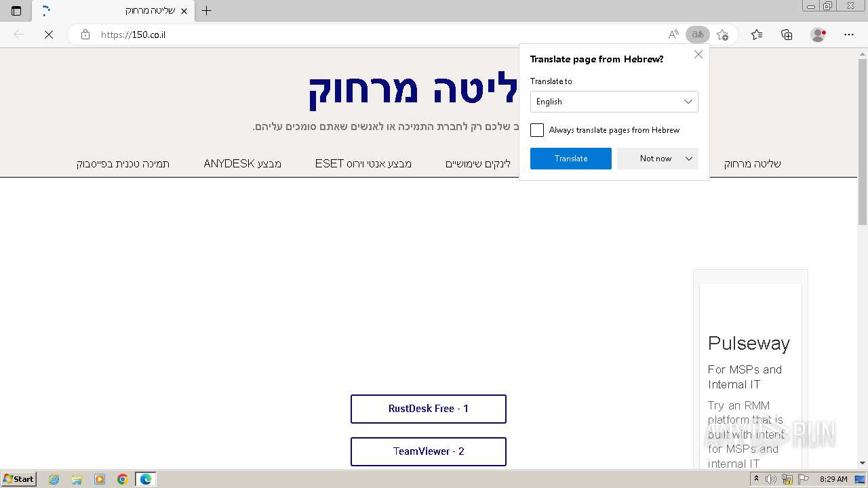Click the Action Center flag tray icon

804,479
